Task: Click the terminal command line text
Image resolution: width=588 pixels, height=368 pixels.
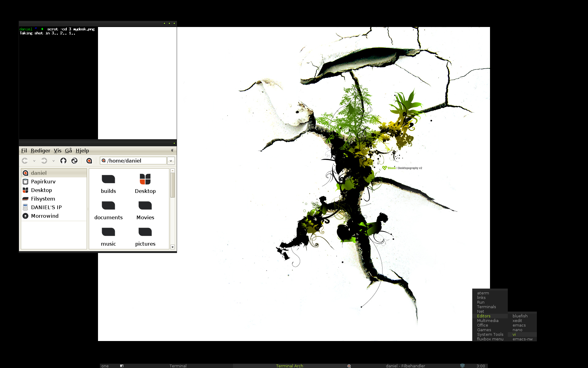Action: (71, 29)
